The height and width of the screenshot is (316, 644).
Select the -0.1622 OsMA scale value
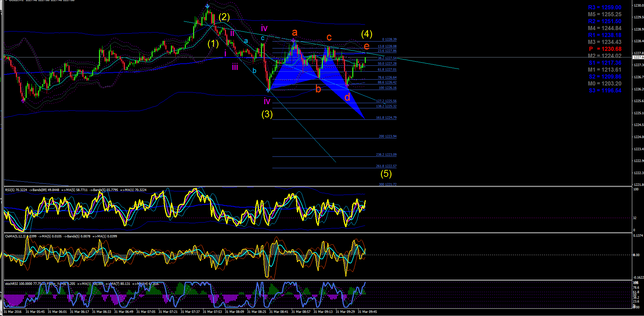638,278
